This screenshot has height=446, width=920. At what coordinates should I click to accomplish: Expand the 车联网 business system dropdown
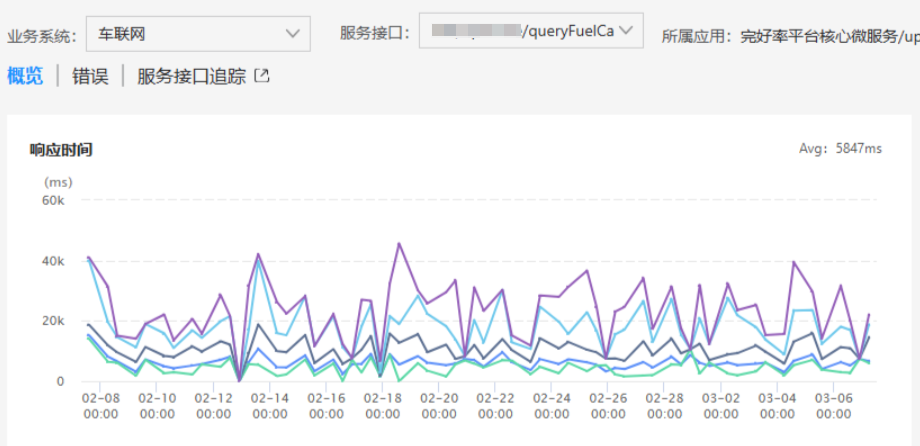196,35
